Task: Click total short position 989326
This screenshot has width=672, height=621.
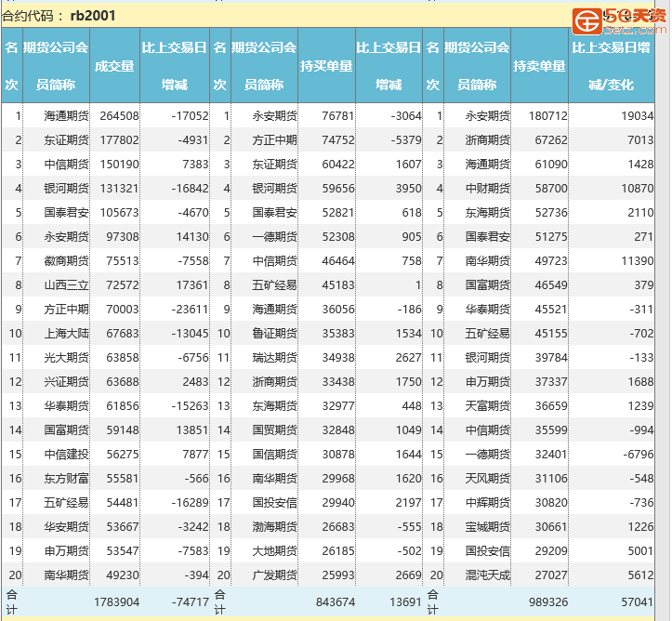Action: point(548,602)
